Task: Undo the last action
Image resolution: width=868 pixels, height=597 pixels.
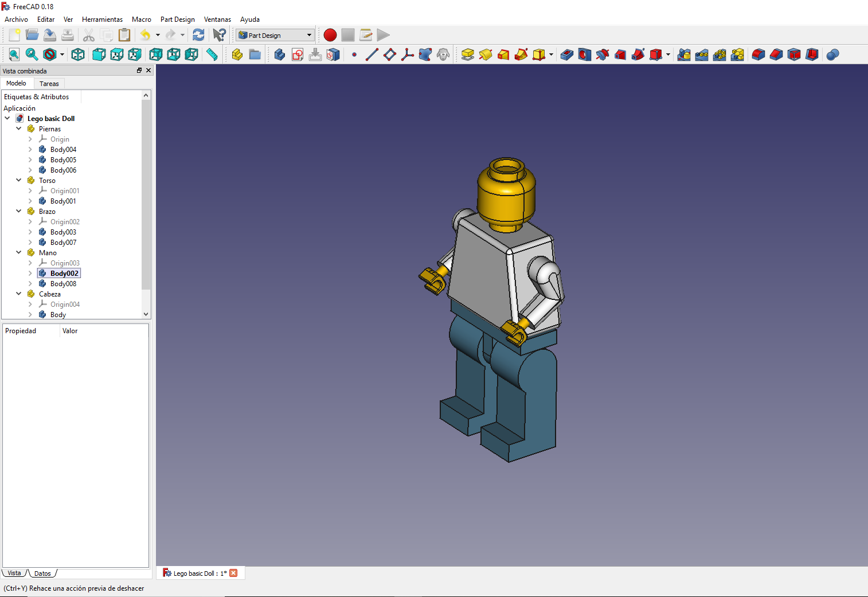Action: coord(146,35)
